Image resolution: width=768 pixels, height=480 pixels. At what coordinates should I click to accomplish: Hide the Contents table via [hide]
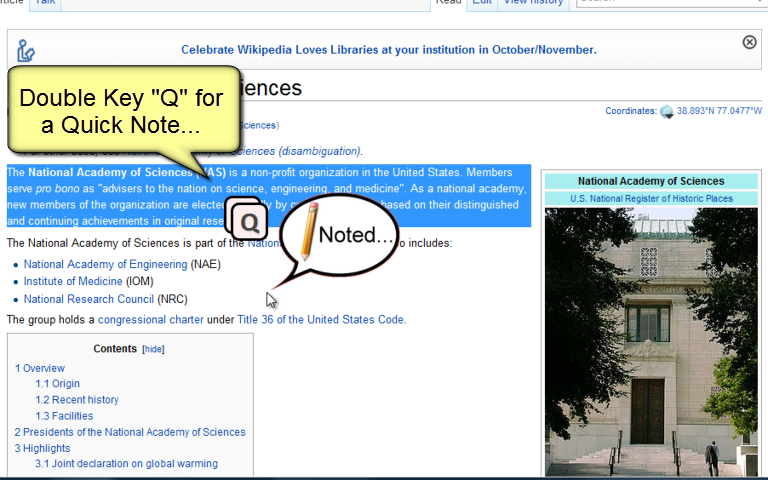click(x=153, y=349)
